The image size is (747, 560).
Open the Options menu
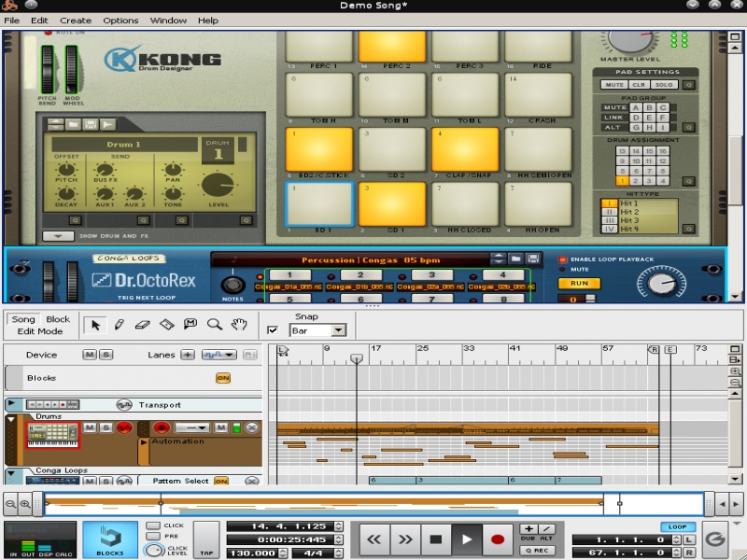120,20
